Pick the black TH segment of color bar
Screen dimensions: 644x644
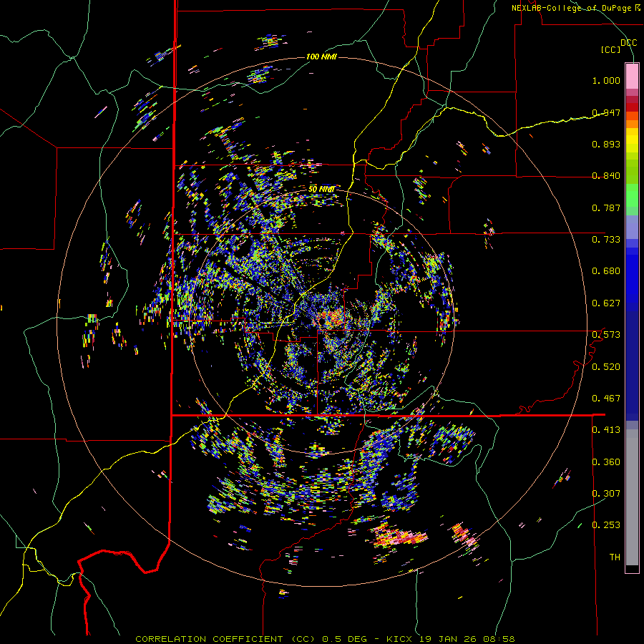point(632,569)
